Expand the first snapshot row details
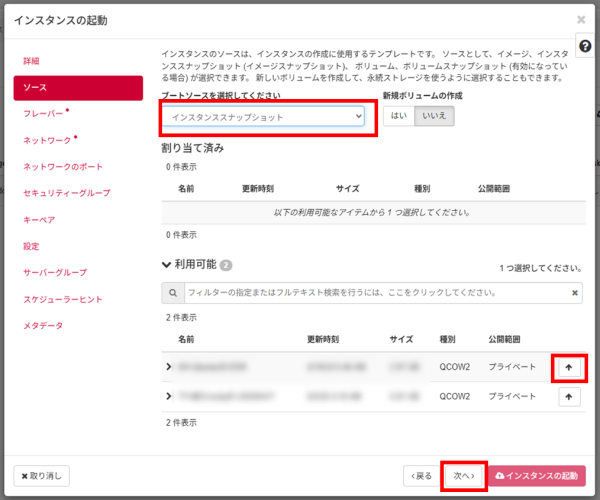 tap(168, 367)
